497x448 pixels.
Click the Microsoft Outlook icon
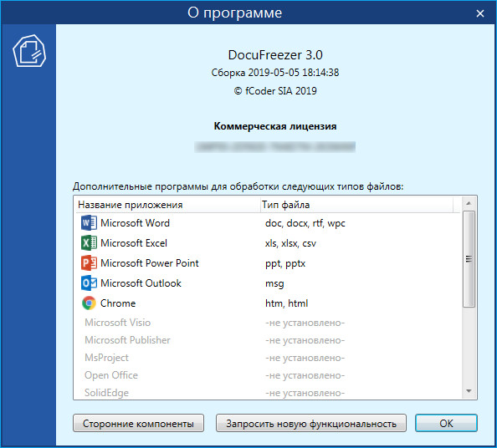pos(89,283)
